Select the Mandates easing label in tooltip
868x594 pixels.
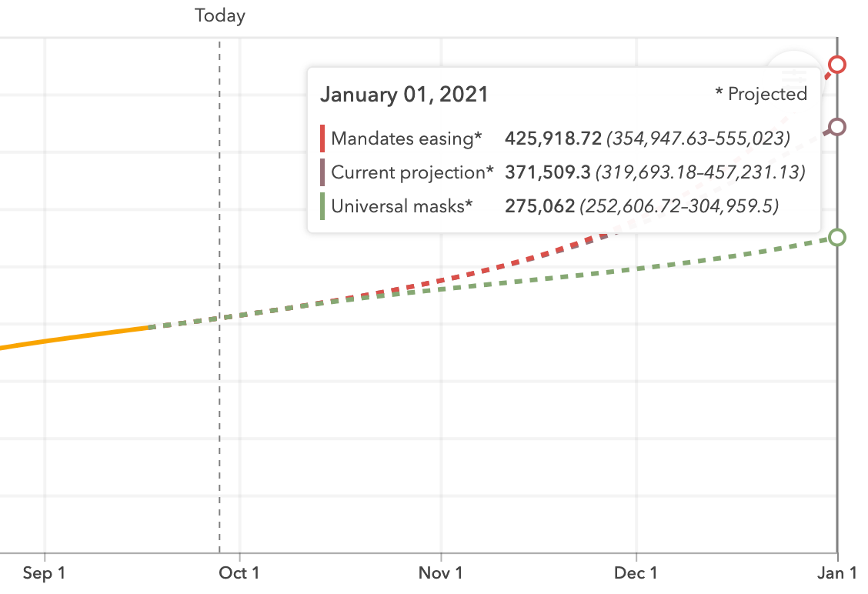tap(406, 138)
